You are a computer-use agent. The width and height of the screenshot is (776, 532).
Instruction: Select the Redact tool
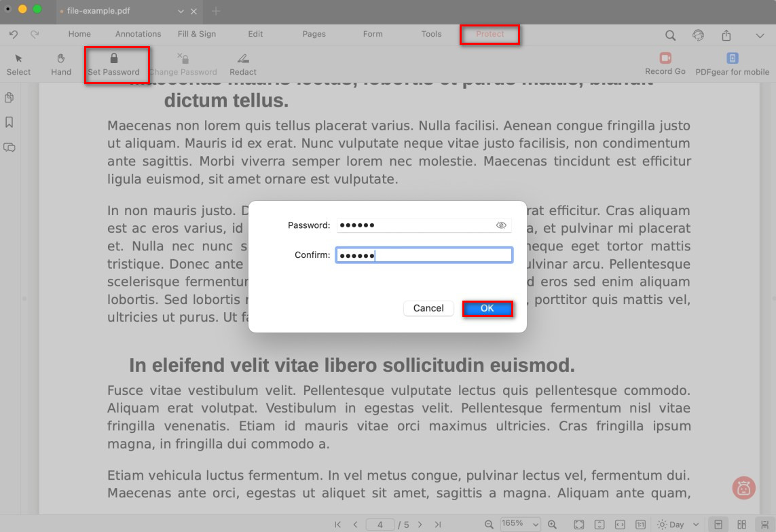pos(243,64)
